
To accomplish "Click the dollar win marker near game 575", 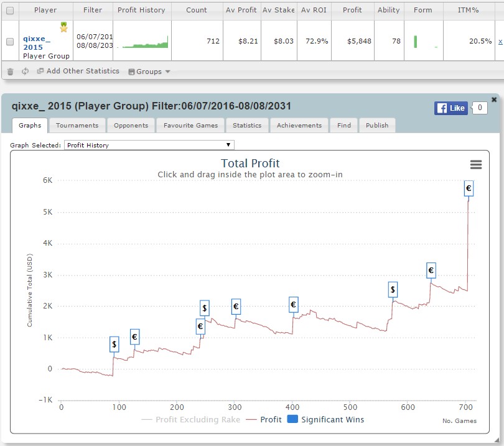I will coord(393,289).
